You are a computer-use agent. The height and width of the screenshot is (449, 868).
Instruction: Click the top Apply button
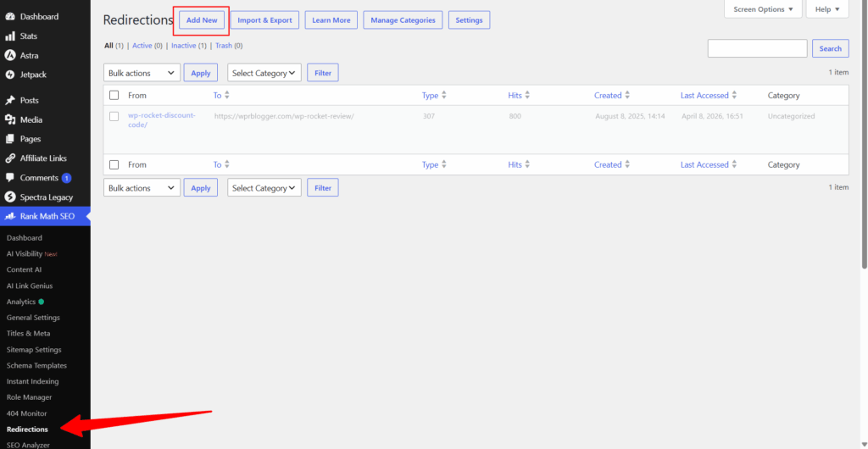point(200,73)
